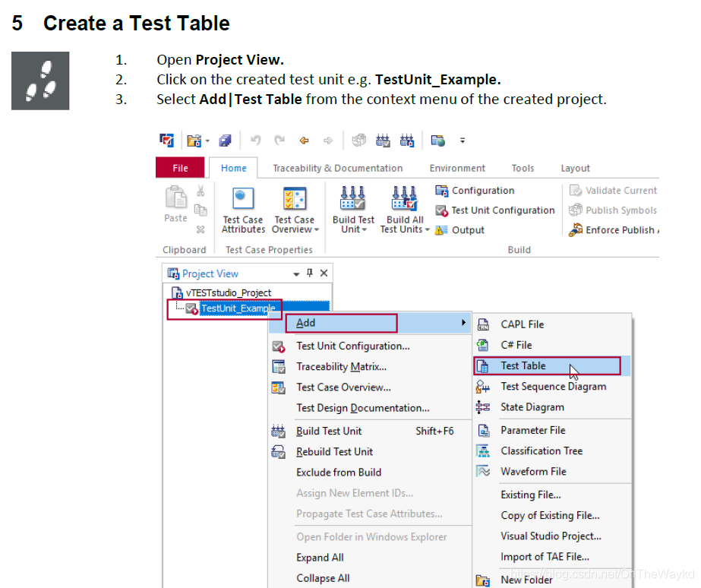
Task: Toggle the pin on the Project View panel
Action: pyautogui.click(x=310, y=273)
